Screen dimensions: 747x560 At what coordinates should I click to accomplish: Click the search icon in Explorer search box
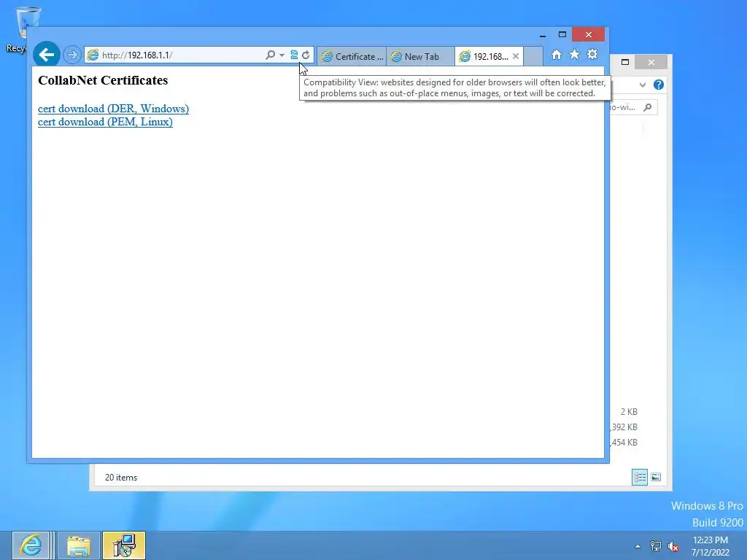tap(648, 108)
